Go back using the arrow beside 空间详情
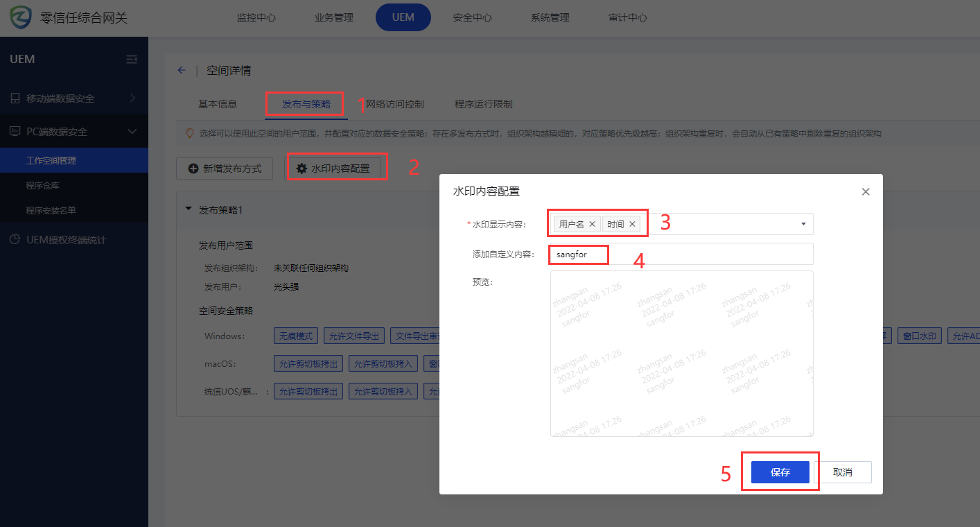This screenshot has width=980, height=527. pyautogui.click(x=182, y=70)
